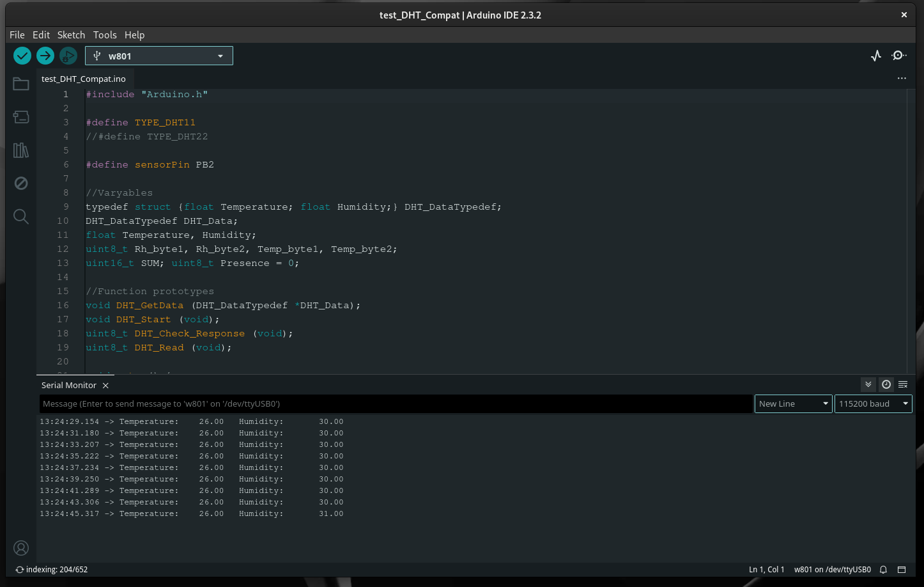Click the '//Function prototypes' comment line
This screenshot has height=587, width=924.
click(x=150, y=291)
